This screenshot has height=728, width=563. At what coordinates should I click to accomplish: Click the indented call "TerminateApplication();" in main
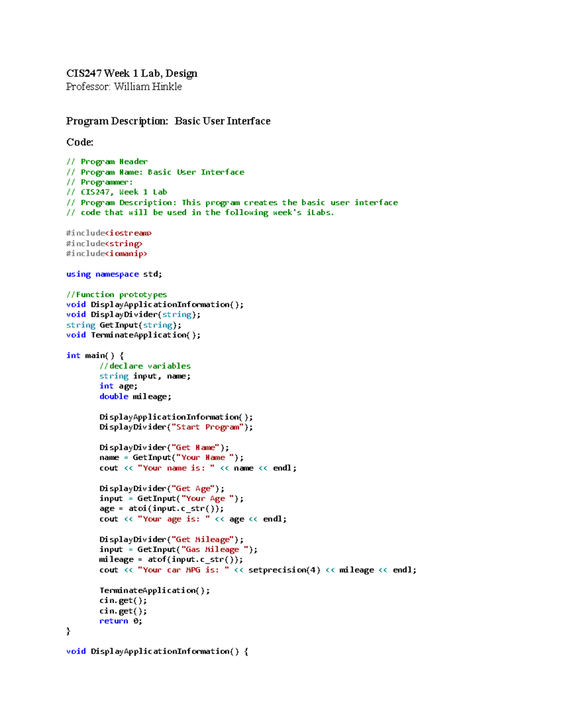coord(155,591)
